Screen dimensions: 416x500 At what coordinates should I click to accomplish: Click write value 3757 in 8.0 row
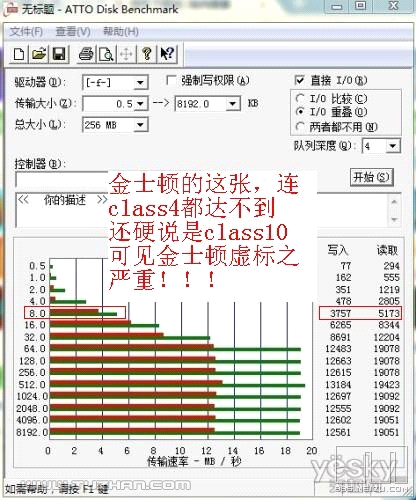[x=341, y=313]
